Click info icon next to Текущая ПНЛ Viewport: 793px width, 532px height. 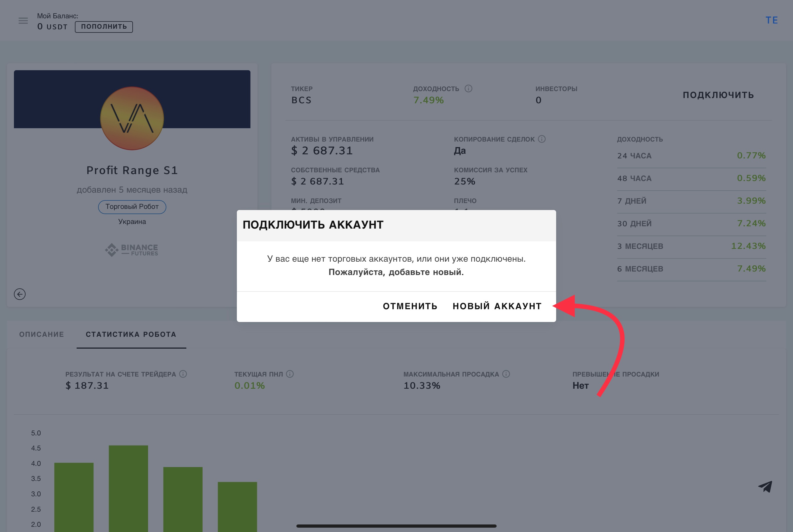coord(290,374)
